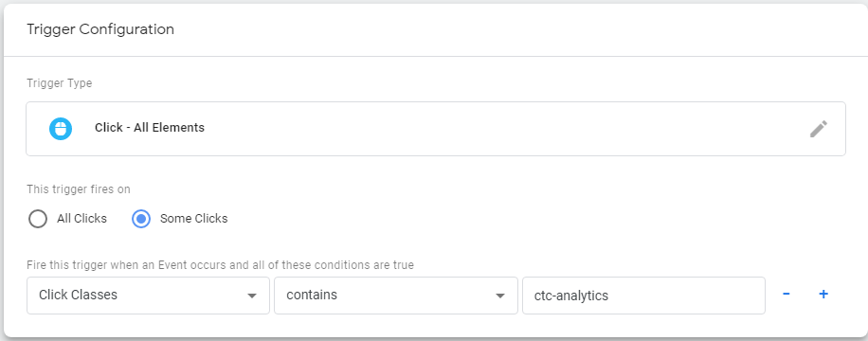
Task: Click the "Click - All Elements" trigger type text
Action: 150,128
